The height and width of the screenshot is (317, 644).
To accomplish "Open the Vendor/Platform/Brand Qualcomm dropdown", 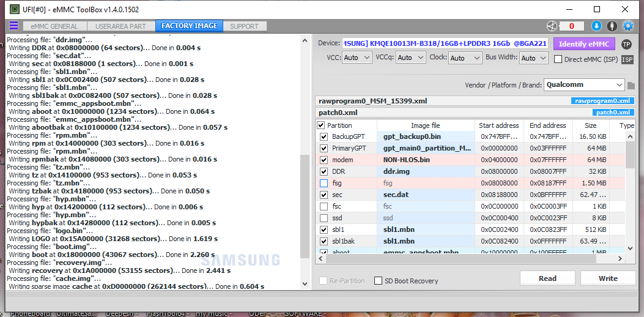I will (584, 85).
